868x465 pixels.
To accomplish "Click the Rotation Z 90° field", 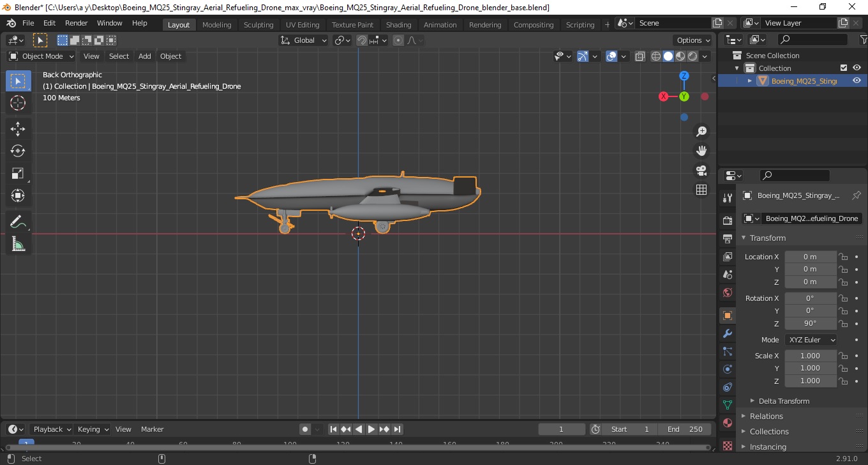I will pyautogui.click(x=810, y=323).
